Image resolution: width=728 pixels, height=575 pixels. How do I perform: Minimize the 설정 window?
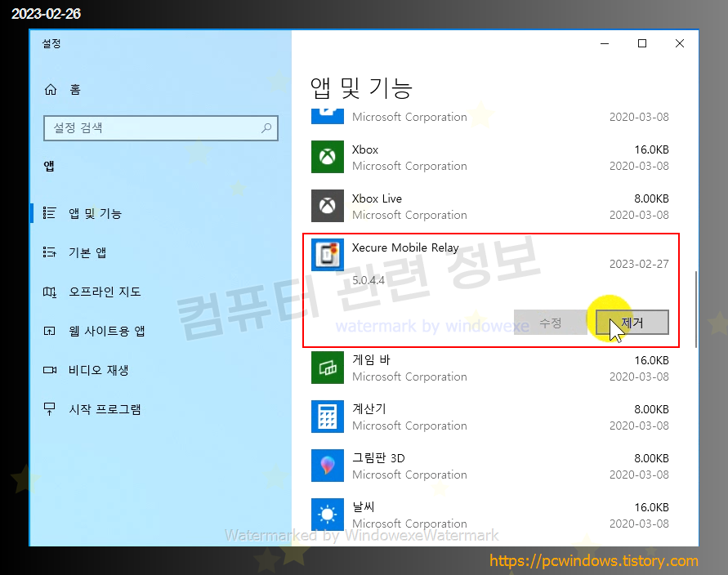[605, 43]
